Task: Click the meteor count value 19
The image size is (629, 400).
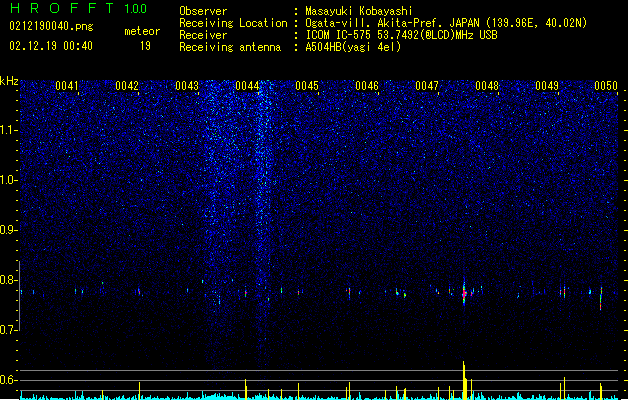Action: click(145, 46)
